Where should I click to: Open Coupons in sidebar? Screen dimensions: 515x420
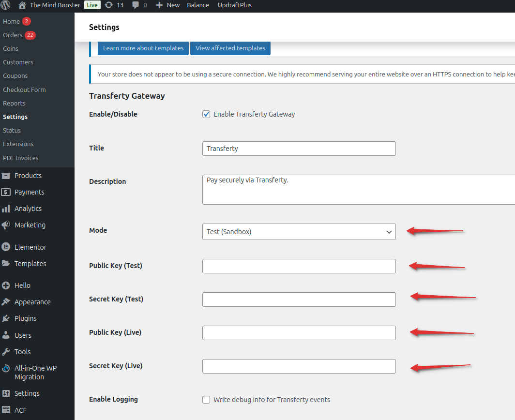click(x=15, y=76)
